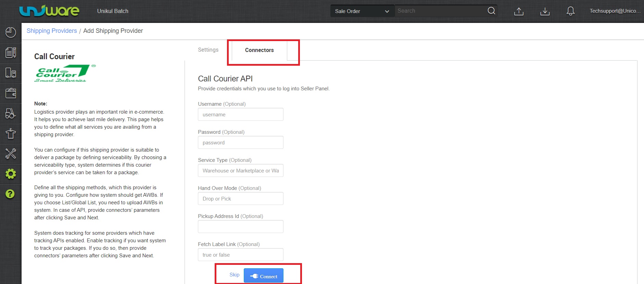
Task: Click the blue Connect button
Action: 264,276
